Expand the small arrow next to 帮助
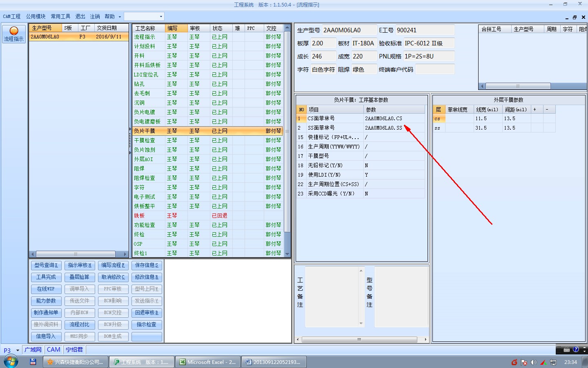The width and height of the screenshot is (588, 368). point(120,17)
